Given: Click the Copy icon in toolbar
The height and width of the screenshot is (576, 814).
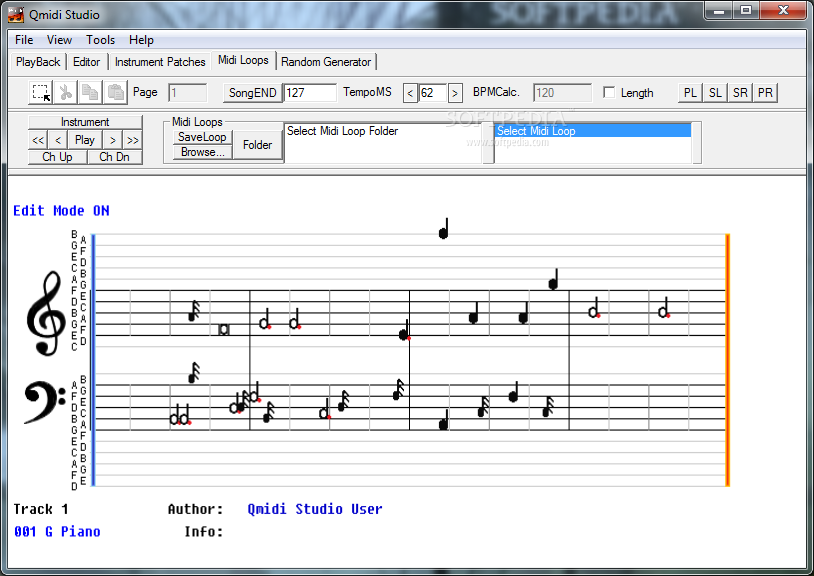Looking at the screenshot, I should (x=90, y=93).
